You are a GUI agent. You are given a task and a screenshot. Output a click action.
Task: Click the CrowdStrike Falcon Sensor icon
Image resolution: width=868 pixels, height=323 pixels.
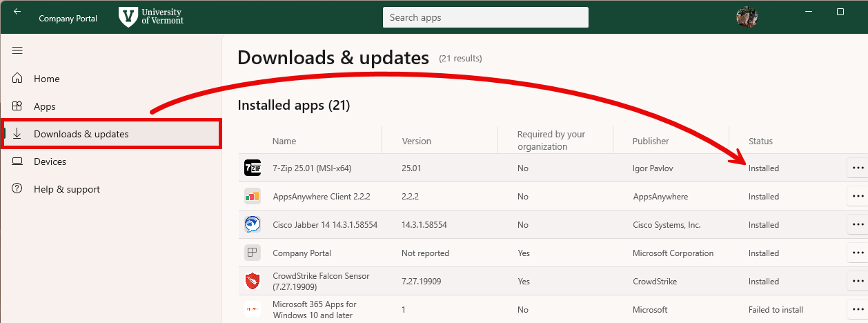[253, 282]
